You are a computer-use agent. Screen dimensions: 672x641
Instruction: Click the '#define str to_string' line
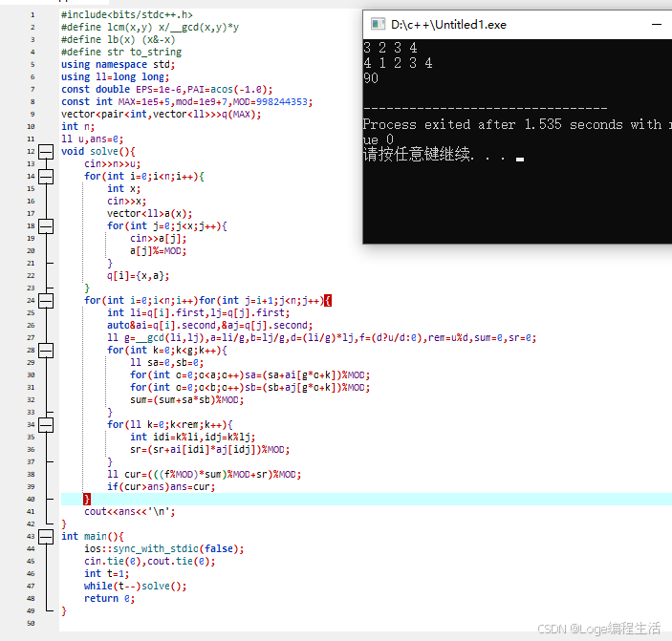[121, 53]
